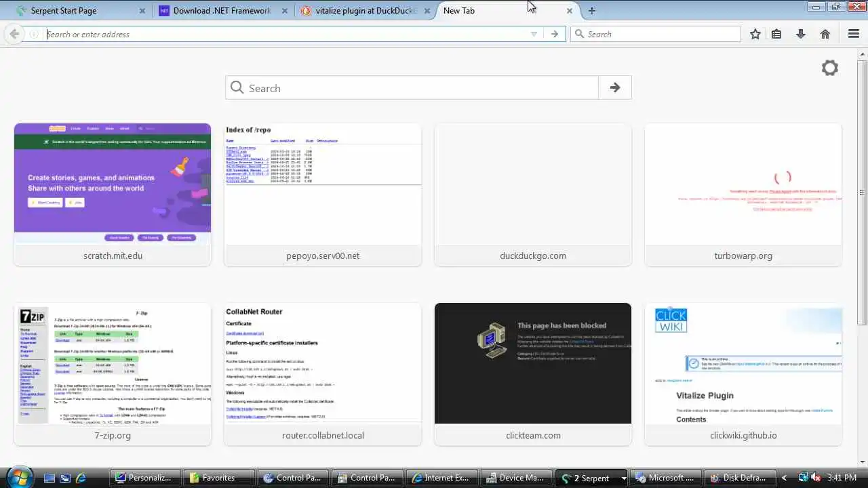Viewport: 868px width, 488px height.
Task: Switch to Download .NET Framework tab
Action: click(x=224, y=11)
